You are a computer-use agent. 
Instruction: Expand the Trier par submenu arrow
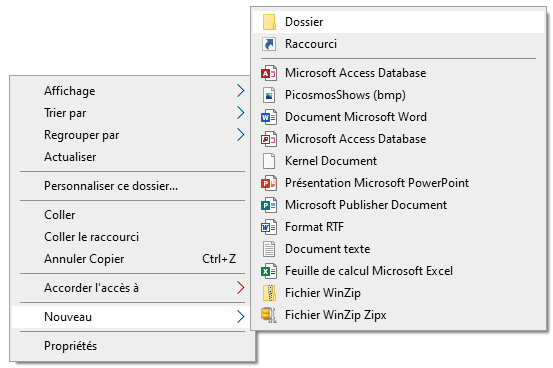coord(241,113)
